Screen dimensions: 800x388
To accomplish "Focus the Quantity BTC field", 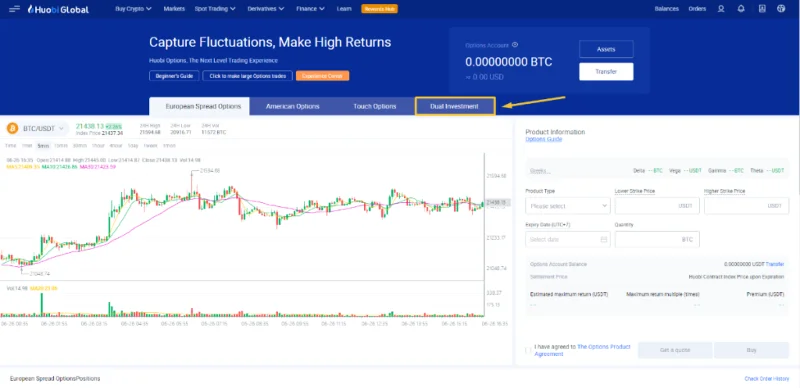I will (x=657, y=239).
